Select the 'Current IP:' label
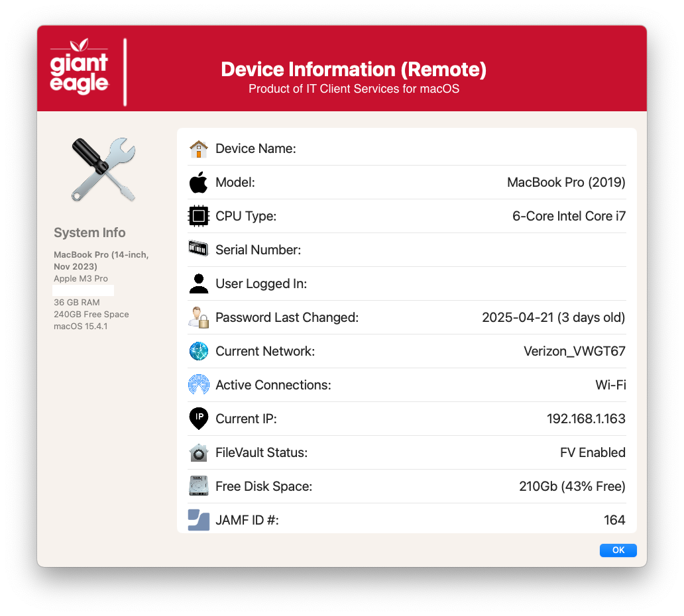684x616 pixels. pyautogui.click(x=246, y=419)
